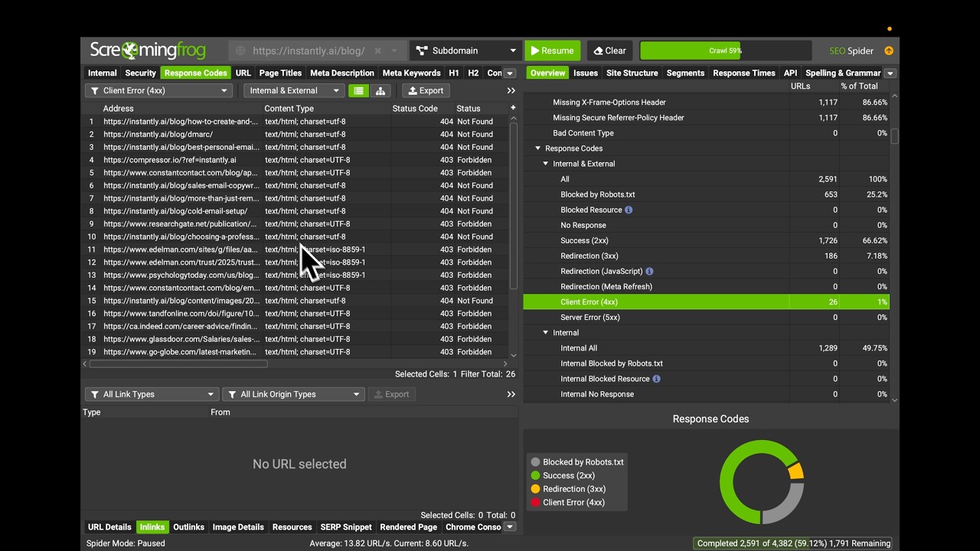Open the Internal tab
Screen dimensions: 980x551
103,73
